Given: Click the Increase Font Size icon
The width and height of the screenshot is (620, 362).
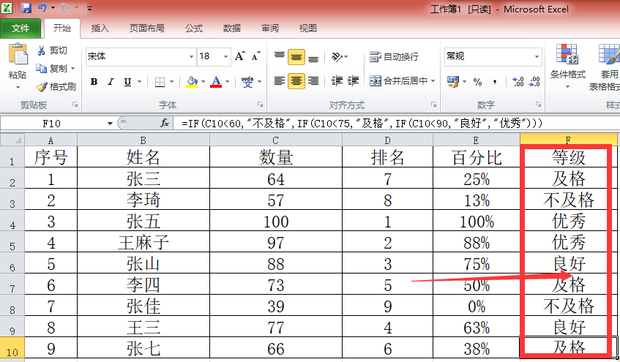Looking at the screenshot, I should pyautogui.click(x=240, y=56).
